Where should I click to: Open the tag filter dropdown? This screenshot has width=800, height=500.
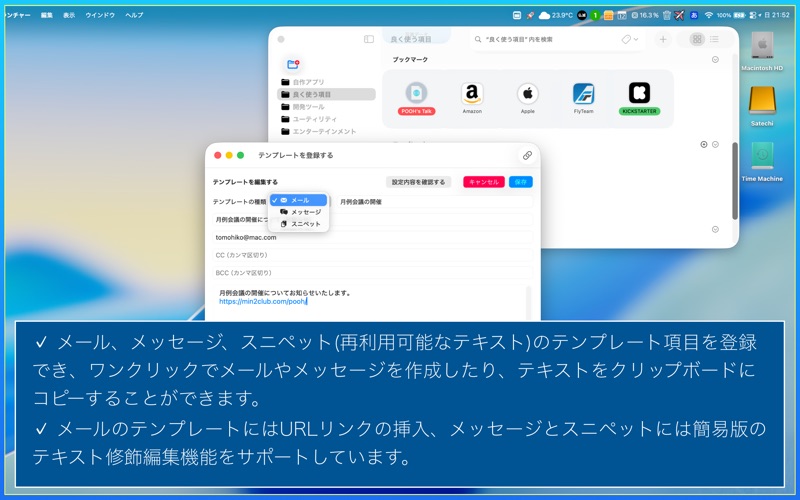click(630, 39)
